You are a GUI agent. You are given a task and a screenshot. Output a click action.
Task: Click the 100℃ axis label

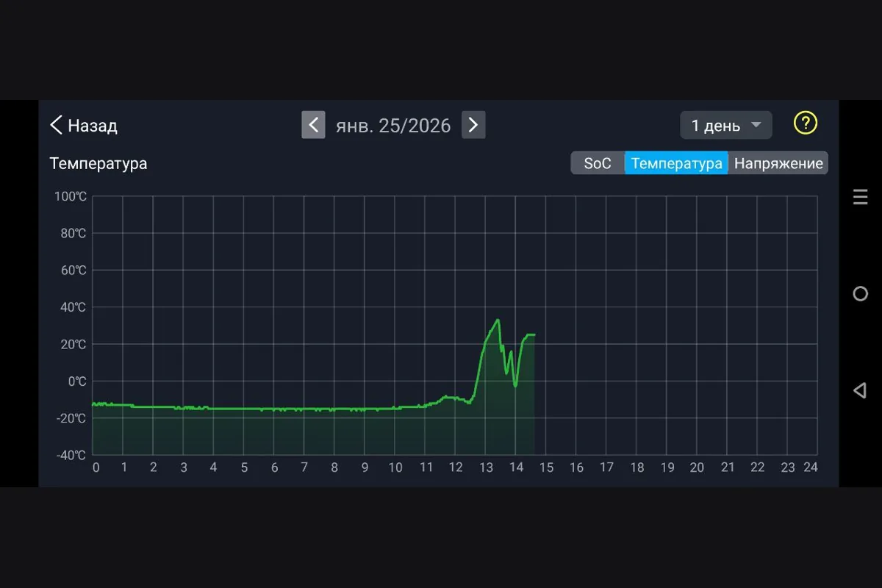(x=70, y=197)
